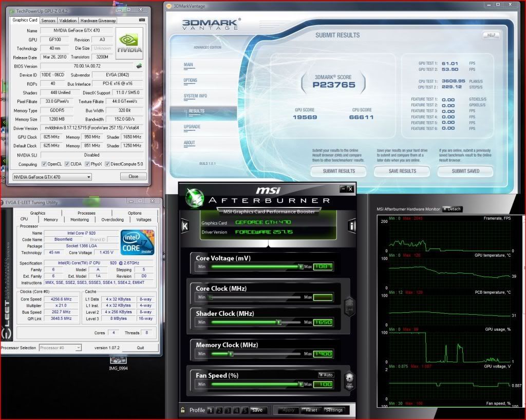
Task: Click the GPU-Z screenshot camera icon
Action: [142, 21]
